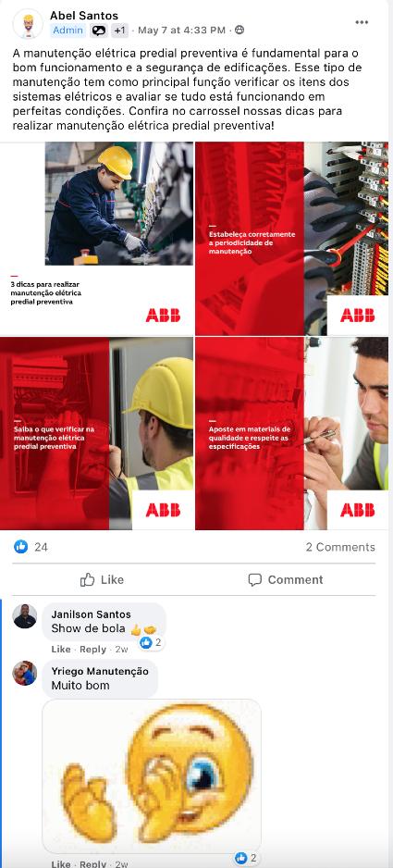
Task: Open Yriego Manutenção profile name
Action: coord(100,671)
